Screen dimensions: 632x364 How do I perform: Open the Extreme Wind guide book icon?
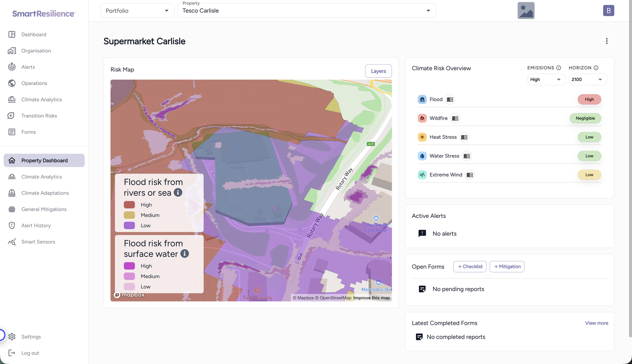click(470, 175)
